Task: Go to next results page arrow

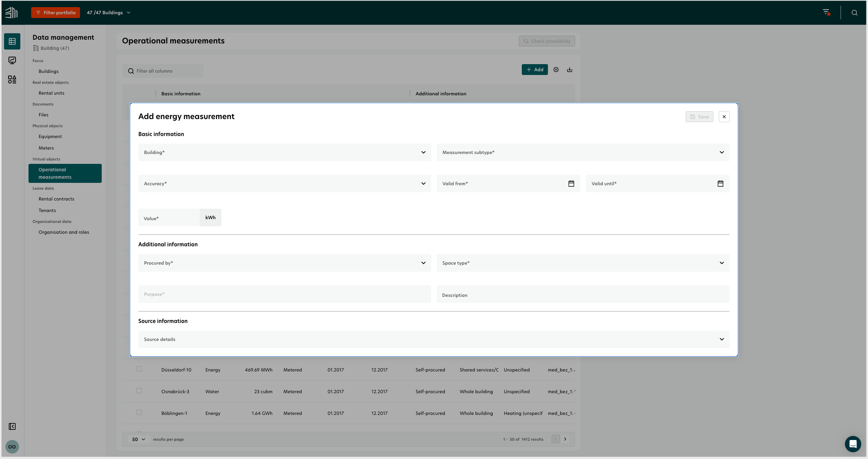Action: (565, 439)
